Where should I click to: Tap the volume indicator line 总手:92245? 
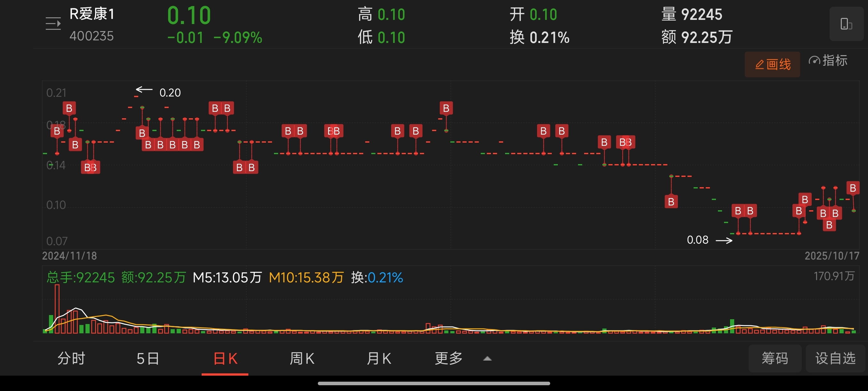point(81,277)
